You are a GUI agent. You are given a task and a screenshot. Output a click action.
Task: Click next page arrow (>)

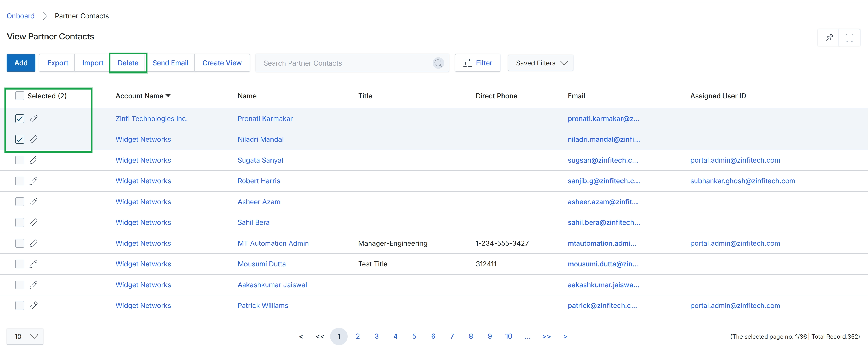(x=565, y=336)
